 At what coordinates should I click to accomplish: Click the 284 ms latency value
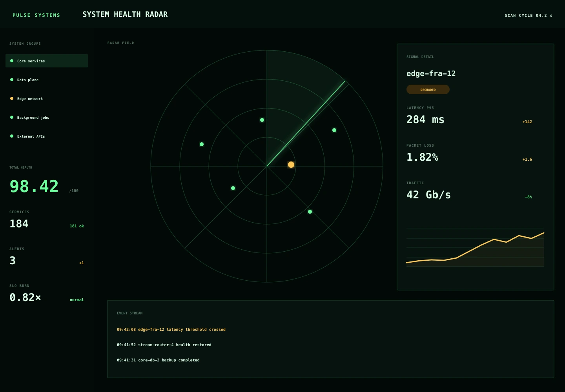pos(425,120)
